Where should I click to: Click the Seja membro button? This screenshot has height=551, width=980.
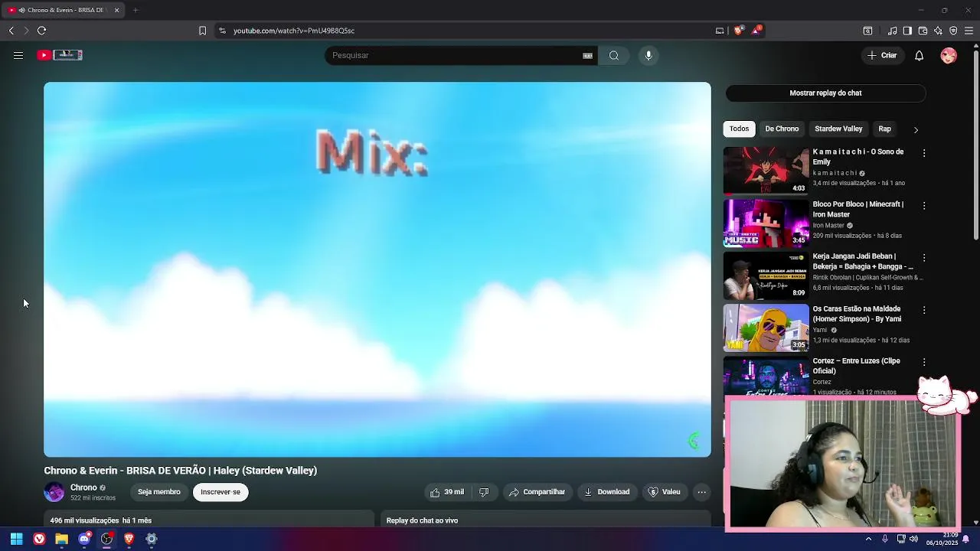(159, 492)
